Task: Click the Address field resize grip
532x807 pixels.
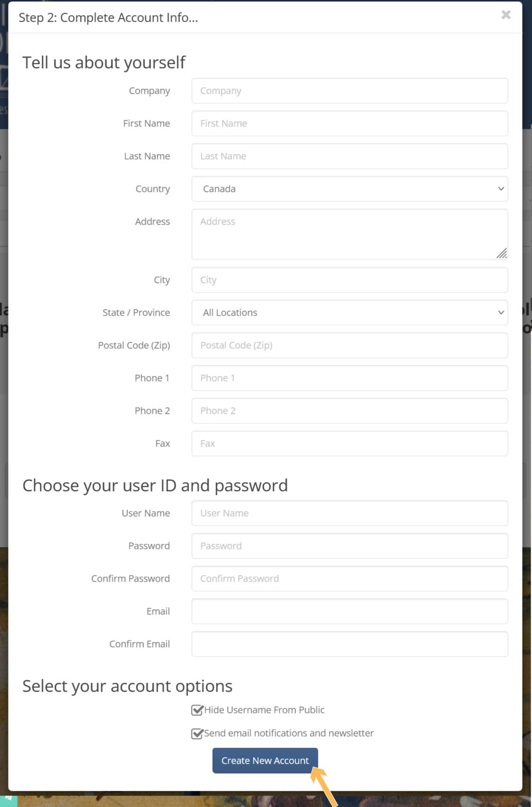Action: (502, 254)
